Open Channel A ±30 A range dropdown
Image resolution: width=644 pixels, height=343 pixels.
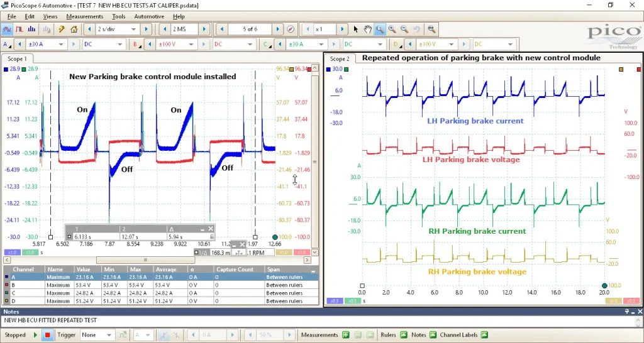point(45,45)
